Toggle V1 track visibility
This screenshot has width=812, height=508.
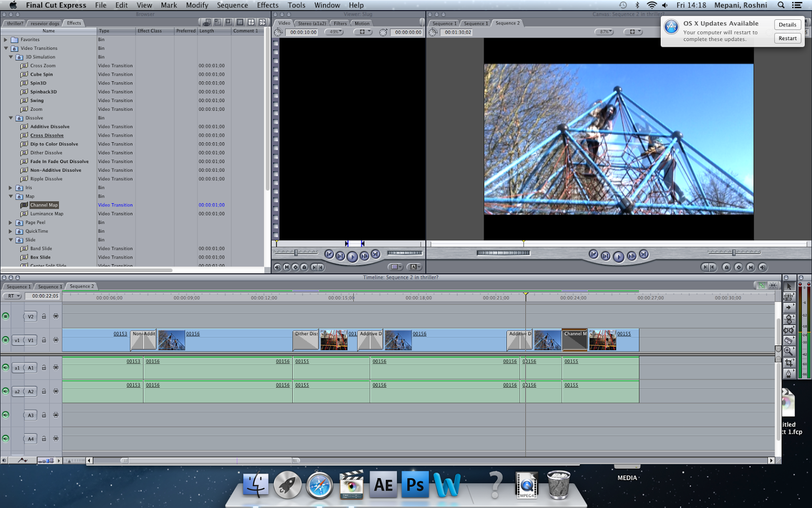[x=6, y=340]
